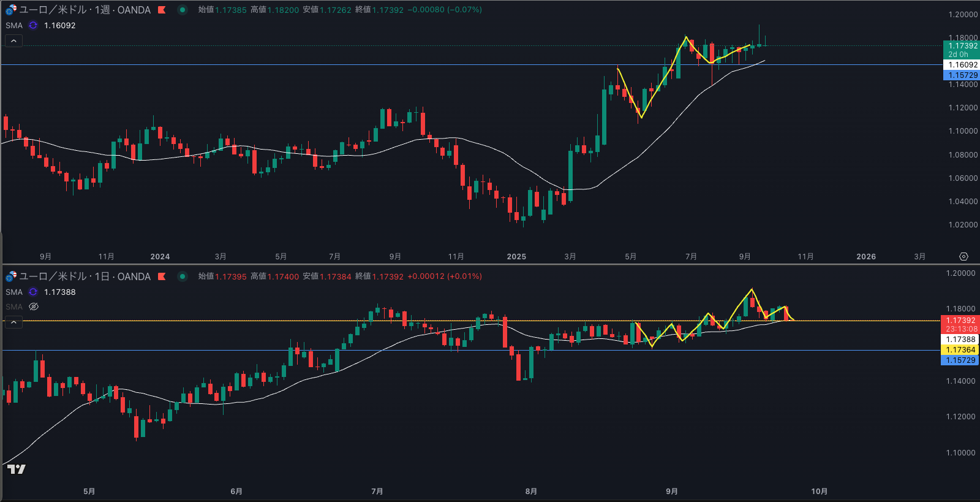Collapse the indicator legend on daily chart

coord(13,322)
